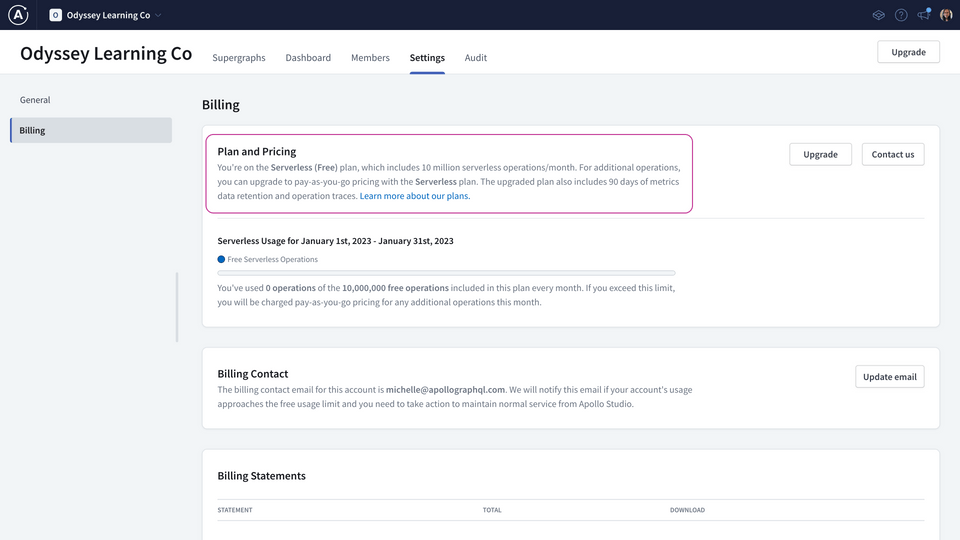960x540 pixels.
Task: Click the 'Billing' page heading
Action: point(220,105)
